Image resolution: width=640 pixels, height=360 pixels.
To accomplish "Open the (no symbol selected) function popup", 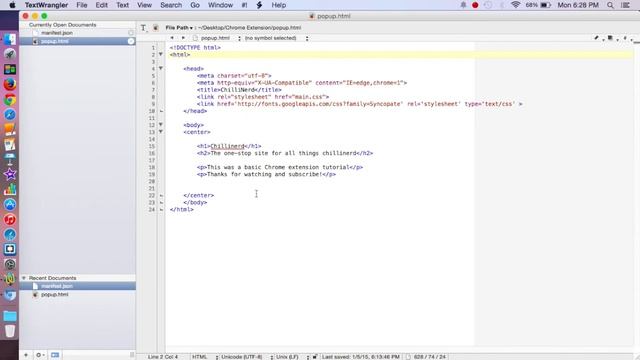I will tap(276, 38).
